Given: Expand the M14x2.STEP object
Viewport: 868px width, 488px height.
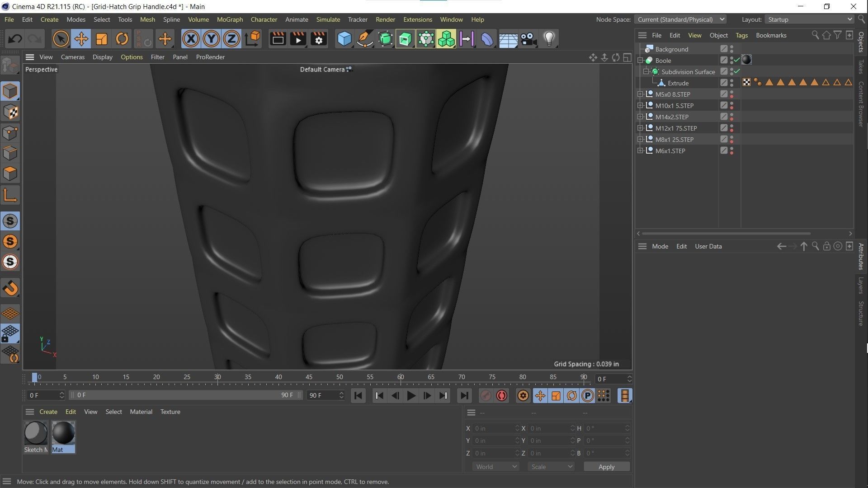Looking at the screenshot, I should pos(640,117).
